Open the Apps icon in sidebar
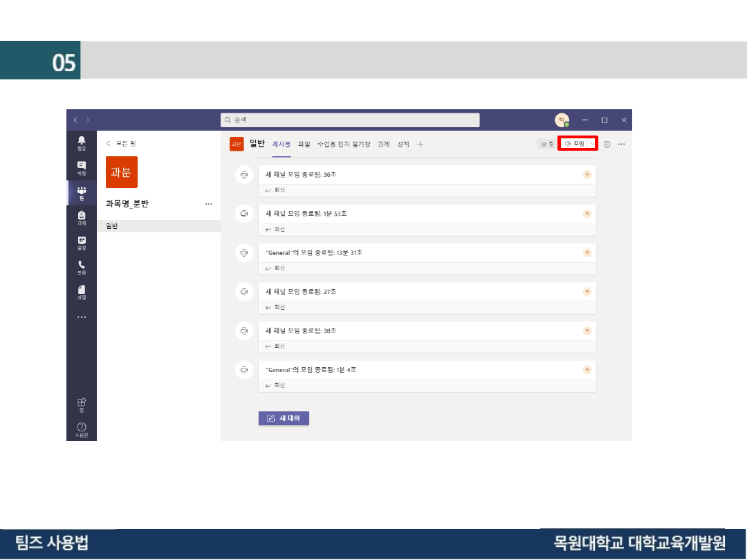 82,404
